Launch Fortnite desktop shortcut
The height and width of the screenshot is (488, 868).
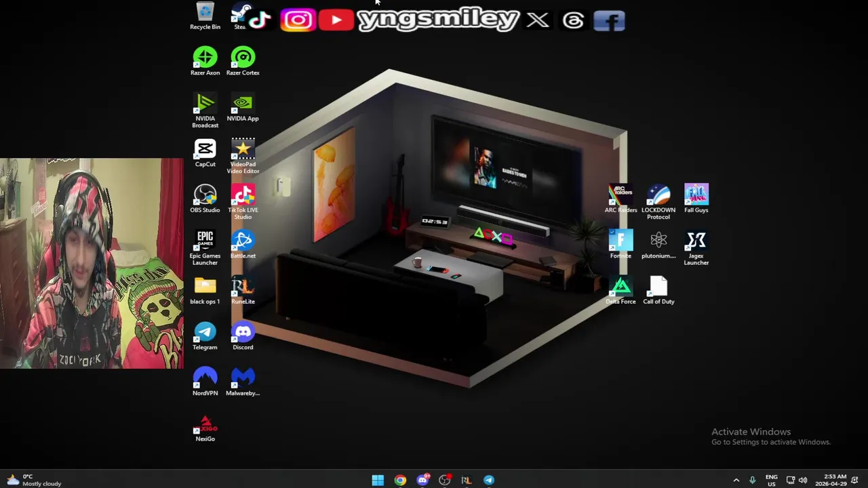(x=620, y=245)
